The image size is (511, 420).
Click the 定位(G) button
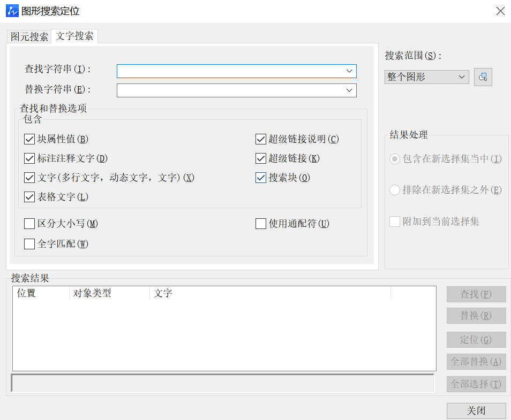click(476, 340)
